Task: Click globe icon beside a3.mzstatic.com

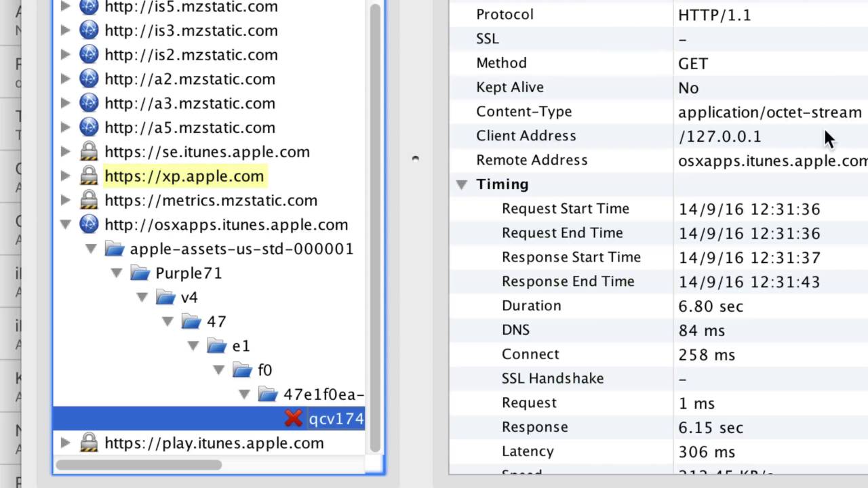Action: (x=89, y=103)
